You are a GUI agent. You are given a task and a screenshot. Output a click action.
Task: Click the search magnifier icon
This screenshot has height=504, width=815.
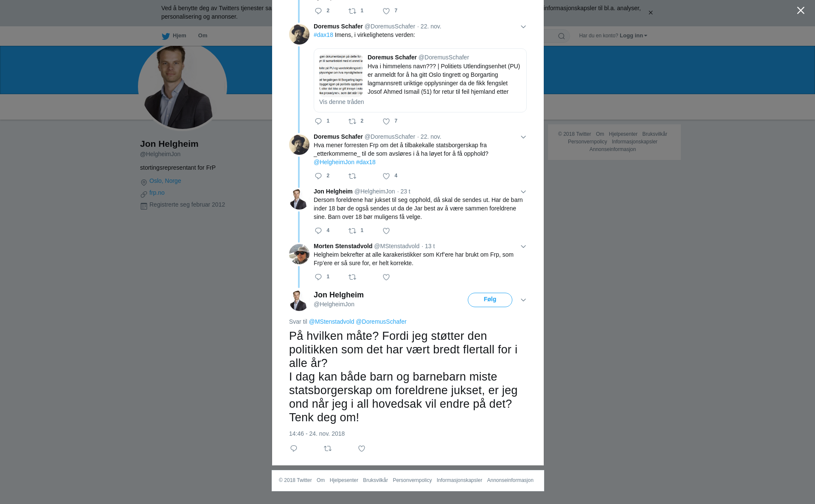click(x=562, y=36)
